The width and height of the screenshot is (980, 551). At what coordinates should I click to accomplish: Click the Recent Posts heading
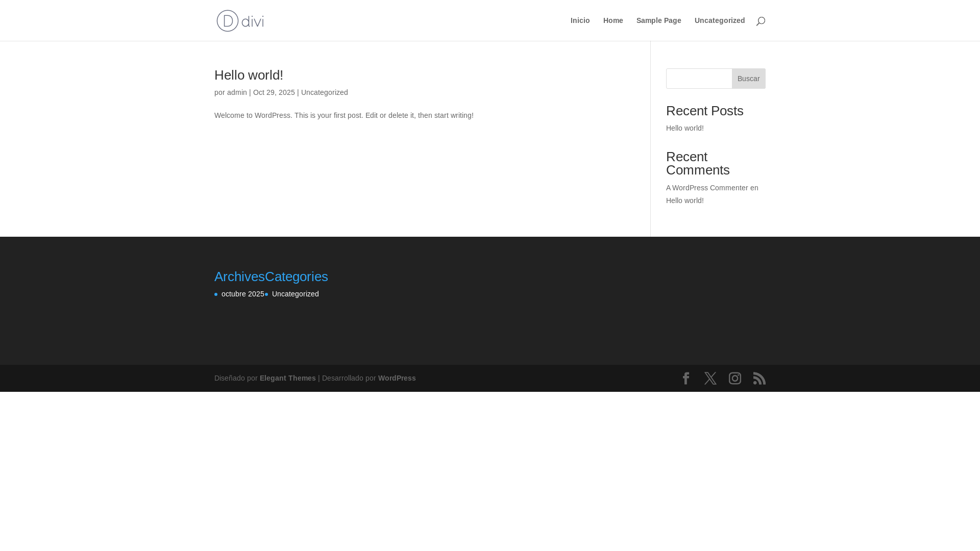705,111
